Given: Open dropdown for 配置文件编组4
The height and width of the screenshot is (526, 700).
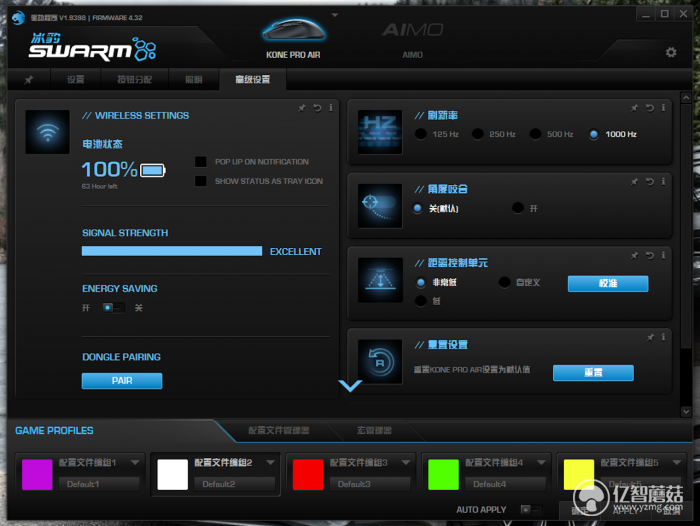Looking at the screenshot, I should click(541, 463).
